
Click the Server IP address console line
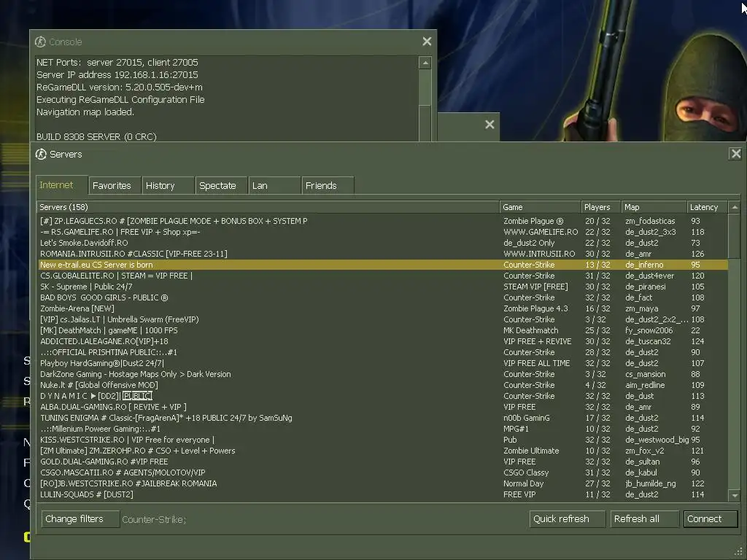117,75
